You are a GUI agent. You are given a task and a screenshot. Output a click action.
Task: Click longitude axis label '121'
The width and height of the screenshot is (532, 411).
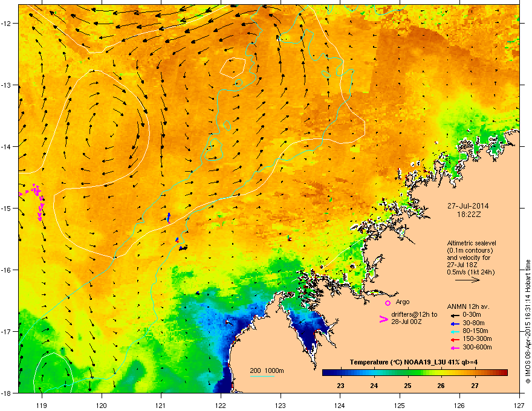[x=161, y=405]
